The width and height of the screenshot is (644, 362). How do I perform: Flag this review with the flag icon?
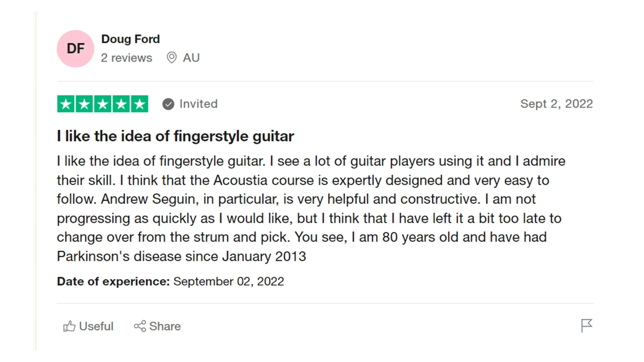(587, 326)
